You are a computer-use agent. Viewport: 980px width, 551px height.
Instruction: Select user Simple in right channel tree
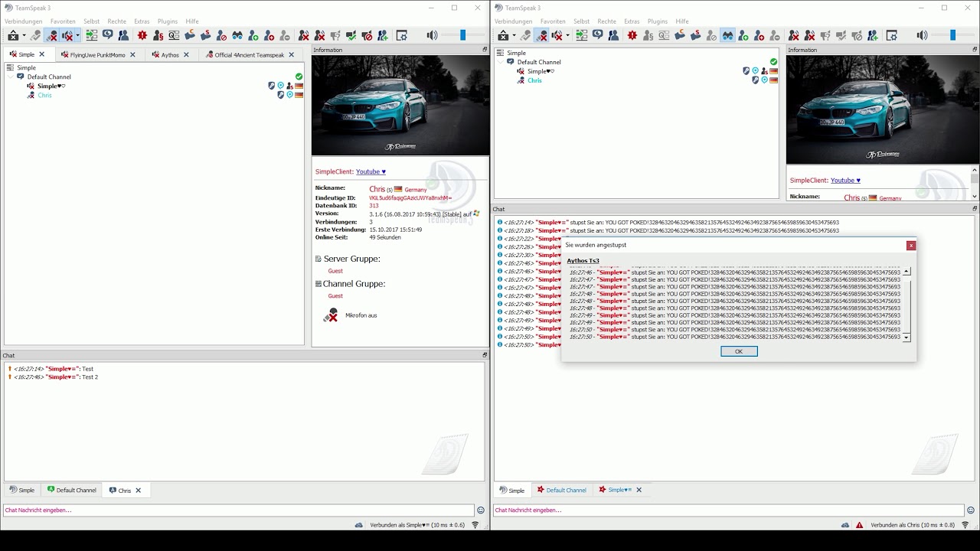(541, 71)
